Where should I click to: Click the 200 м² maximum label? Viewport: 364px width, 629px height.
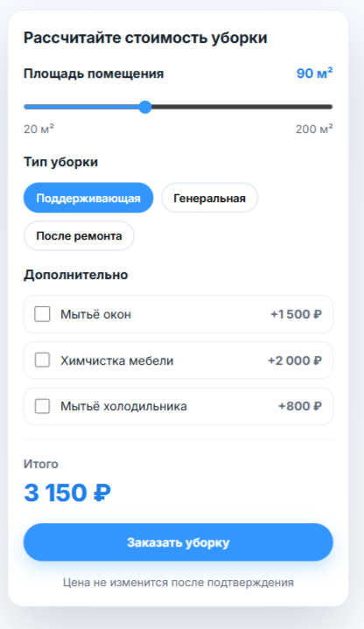(314, 129)
